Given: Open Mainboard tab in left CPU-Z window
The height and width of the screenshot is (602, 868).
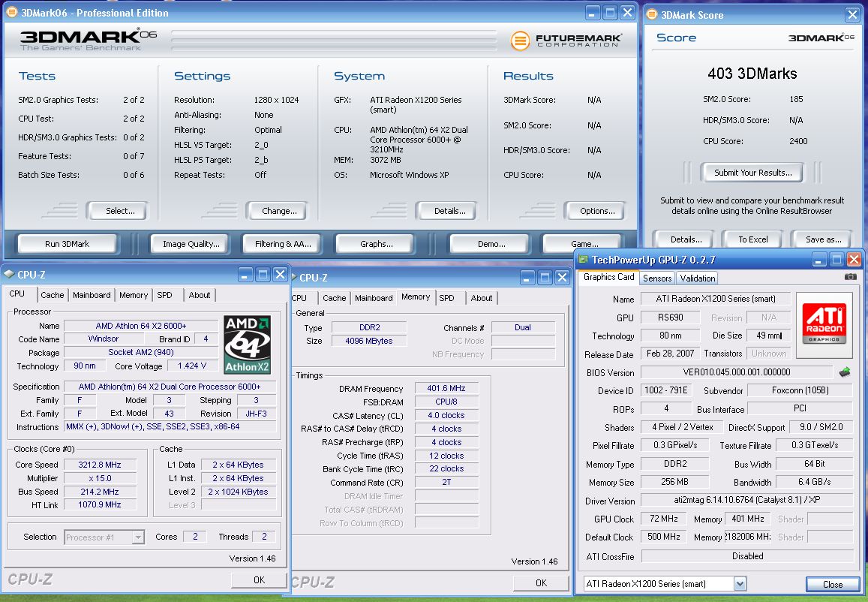Looking at the screenshot, I should coord(92,295).
